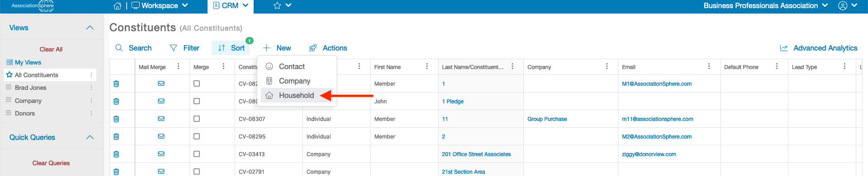The height and width of the screenshot is (176, 868).
Task: Open Email column options menu dots
Action: 709,66
